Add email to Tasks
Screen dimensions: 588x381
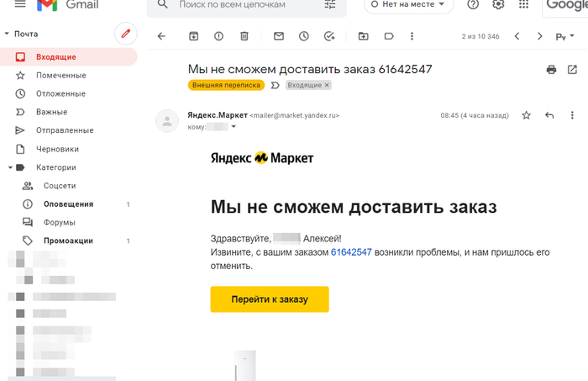pyautogui.click(x=329, y=36)
